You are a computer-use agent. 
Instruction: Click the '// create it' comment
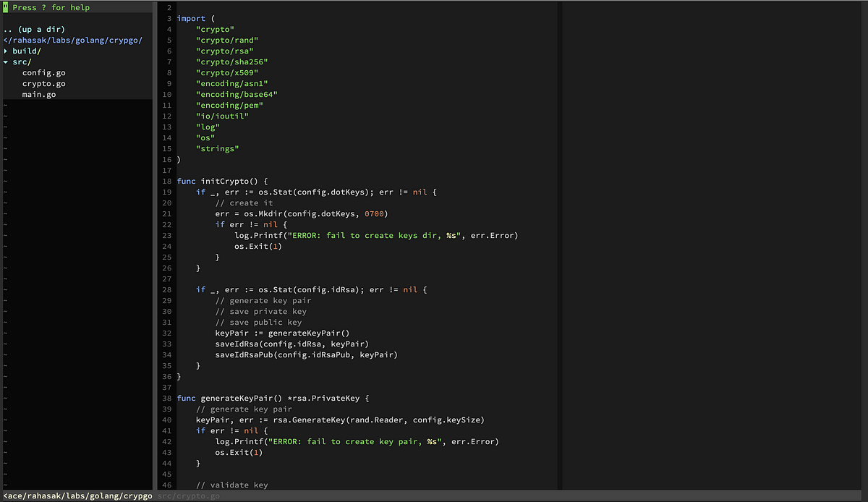click(244, 203)
